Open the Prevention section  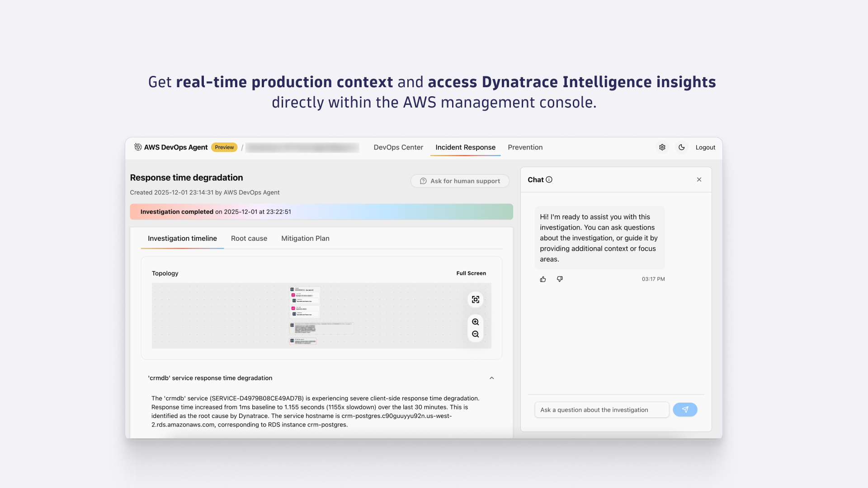click(525, 147)
